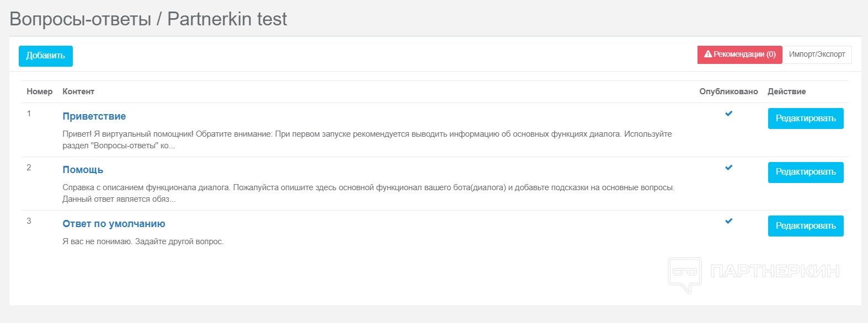
Task: Click the Контент column header
Action: click(78, 91)
